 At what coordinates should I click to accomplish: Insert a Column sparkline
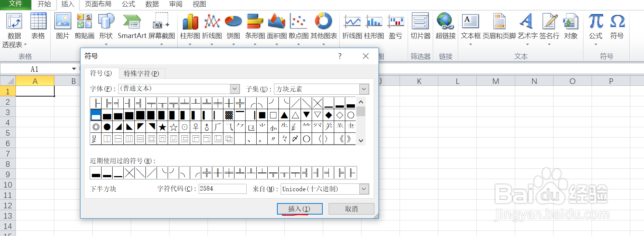click(374, 26)
